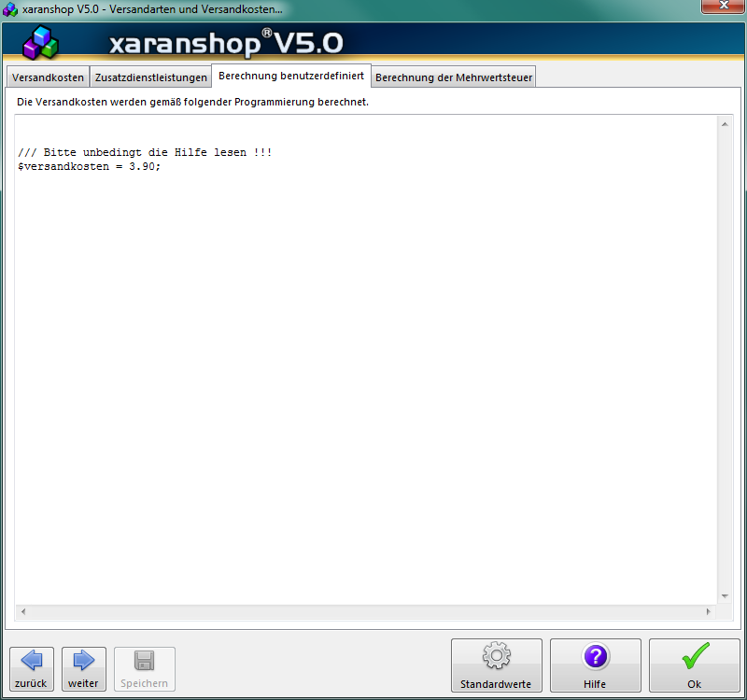Confirm with the green checkmark Ok button
Viewport: 747px width, 700px height.
coord(694,665)
